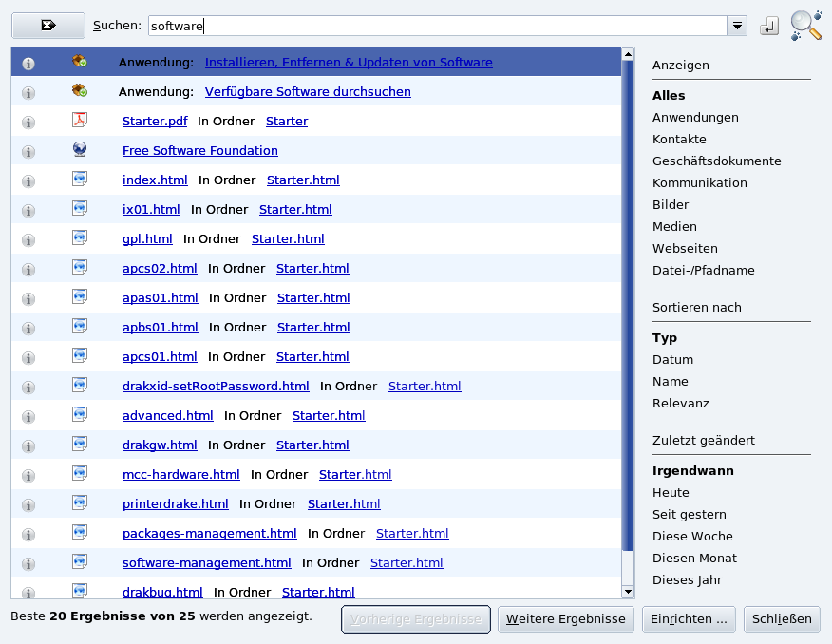Show only Webseiten results
Viewport: 832px width, 644px height.
pos(685,249)
